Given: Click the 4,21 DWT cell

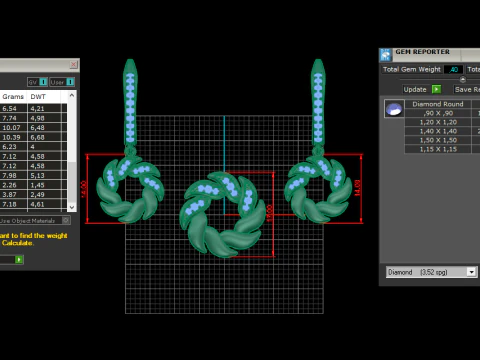Looking at the screenshot, I should 44,108.
